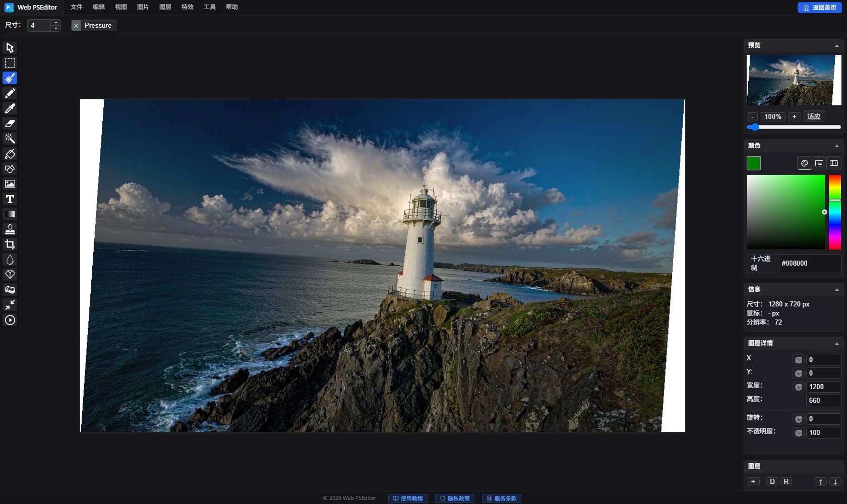Viewport: 847px width, 504px height.
Task: Switch to list color input view
Action: pyautogui.click(x=819, y=163)
